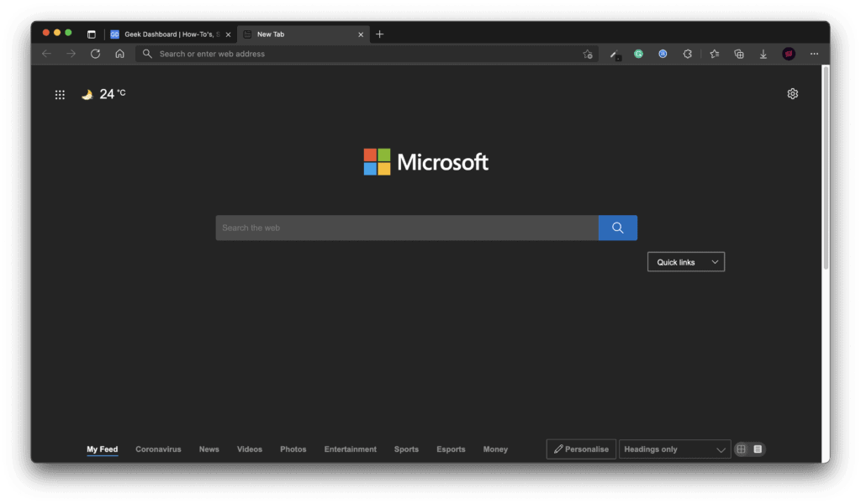Close the New Tab tab
The image size is (861, 504).
pos(361,34)
